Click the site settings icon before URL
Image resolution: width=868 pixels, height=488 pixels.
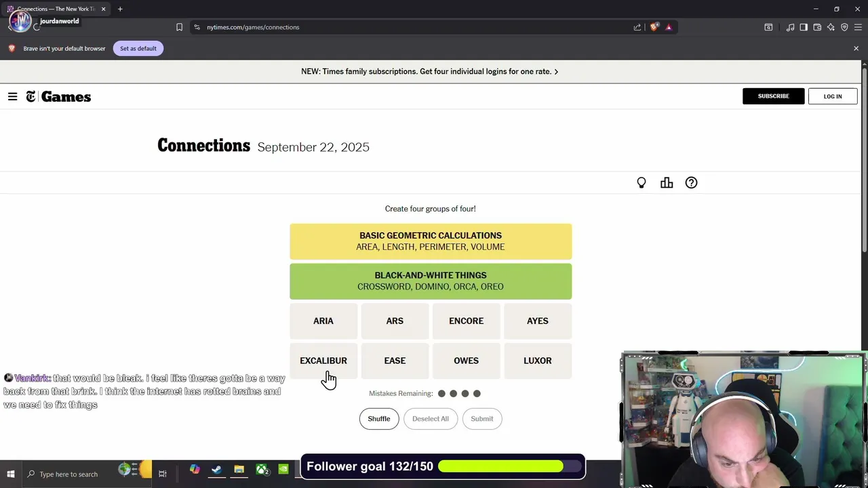coord(197,27)
